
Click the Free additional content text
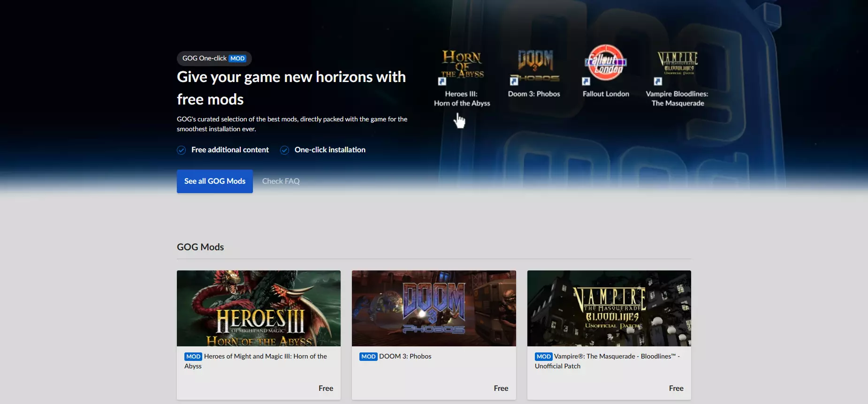point(230,150)
